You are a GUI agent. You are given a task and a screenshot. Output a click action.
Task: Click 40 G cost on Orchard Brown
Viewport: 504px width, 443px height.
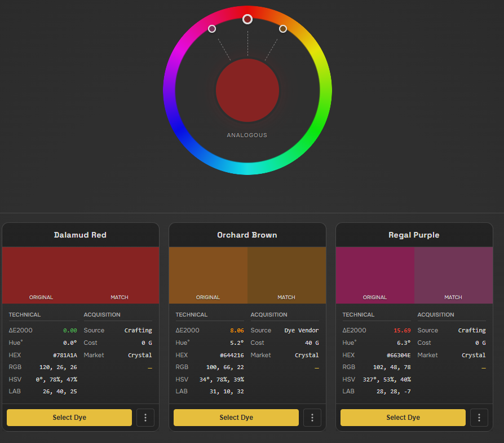312,343
